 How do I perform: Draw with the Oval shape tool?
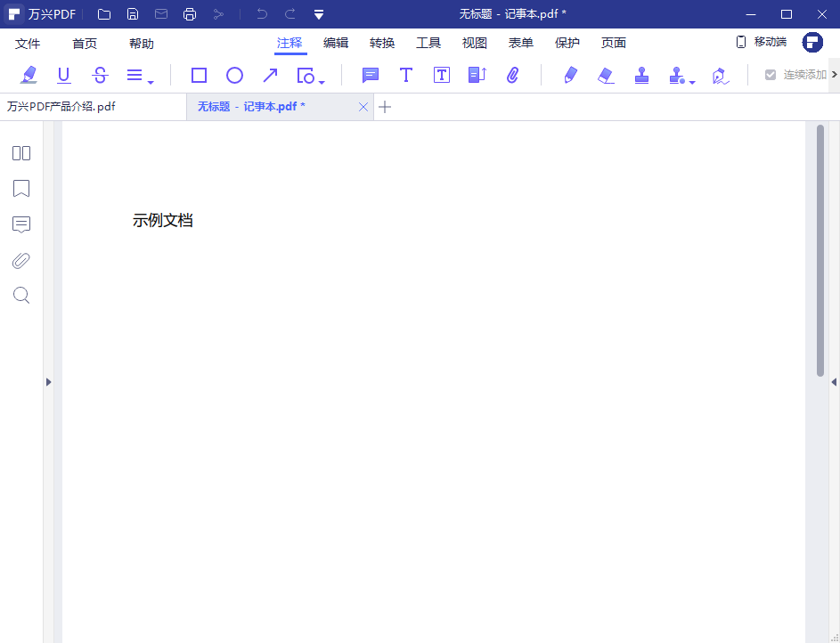click(234, 75)
